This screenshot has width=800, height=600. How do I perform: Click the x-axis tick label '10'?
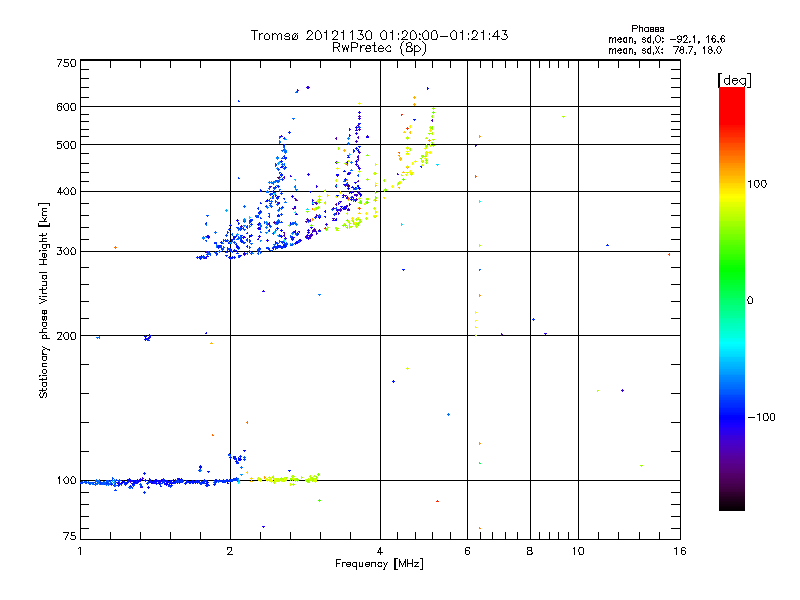pos(578,551)
